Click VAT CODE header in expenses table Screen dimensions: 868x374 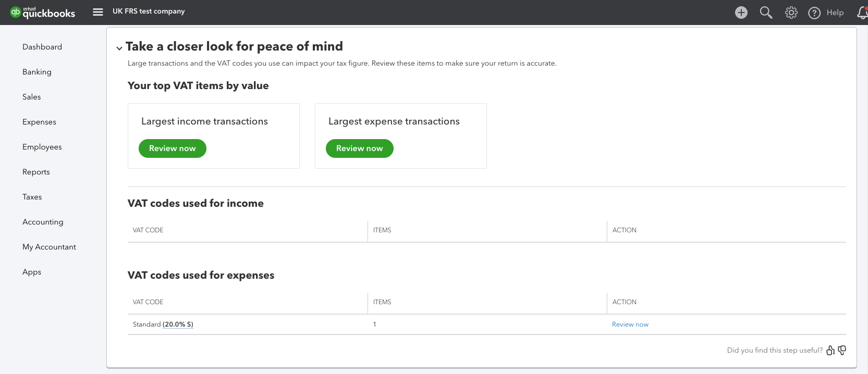point(148,302)
